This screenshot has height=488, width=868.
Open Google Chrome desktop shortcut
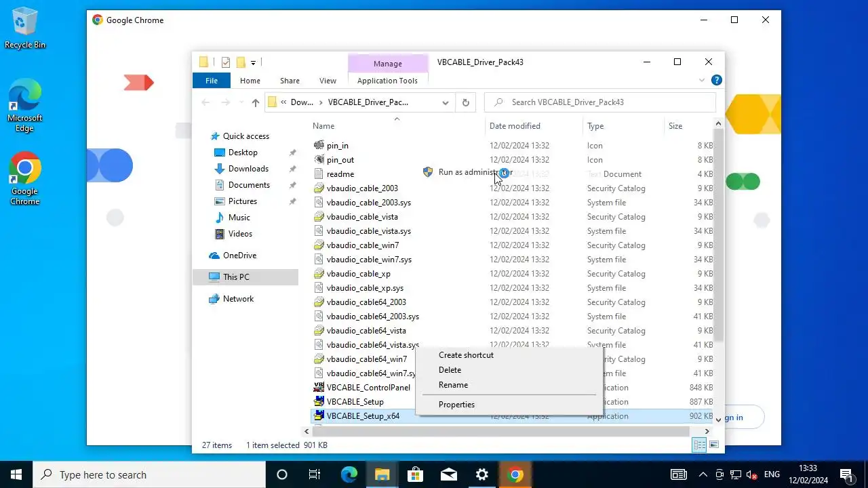pos(25,178)
